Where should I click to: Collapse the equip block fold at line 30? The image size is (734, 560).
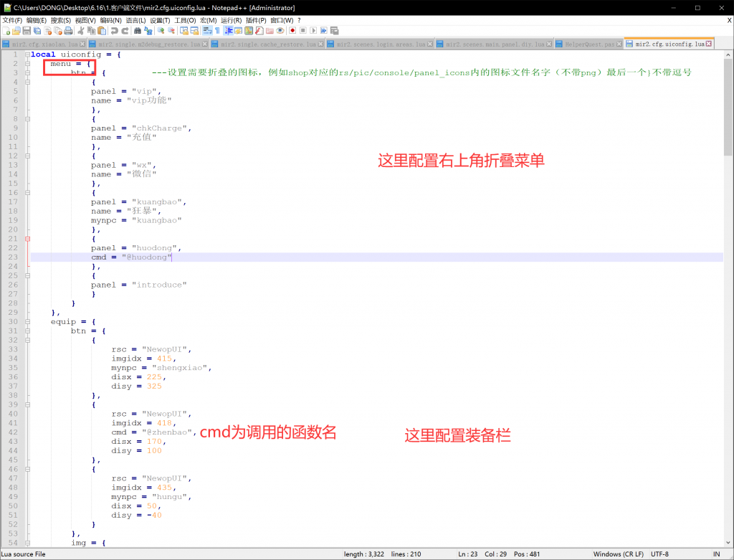[x=27, y=321]
